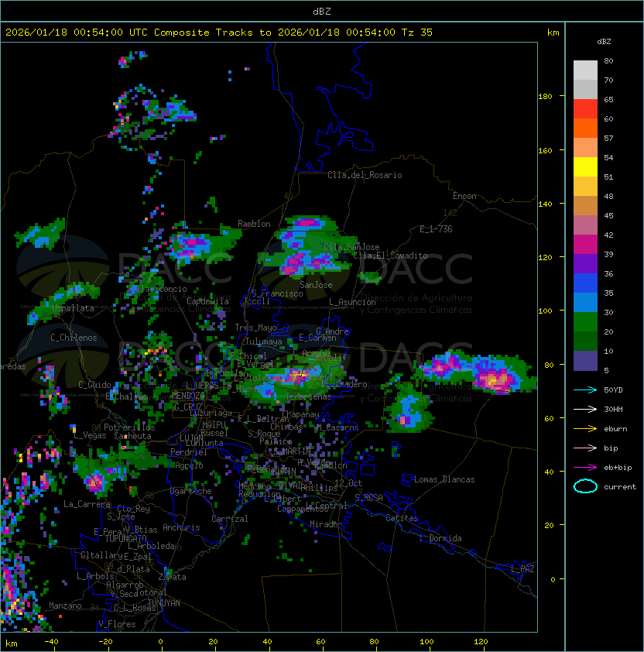644x652 pixels.
Task: Click the 'L_Dormida' map label
Action: (440, 538)
